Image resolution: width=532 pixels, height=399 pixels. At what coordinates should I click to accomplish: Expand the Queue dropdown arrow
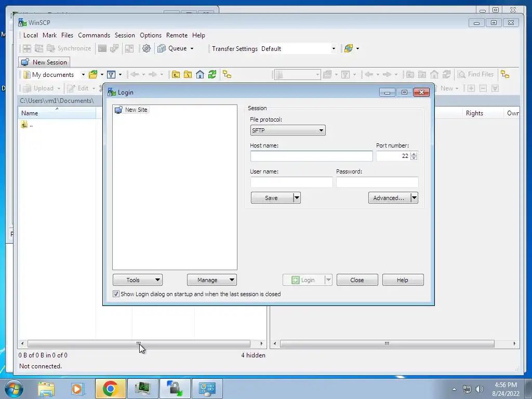click(192, 48)
